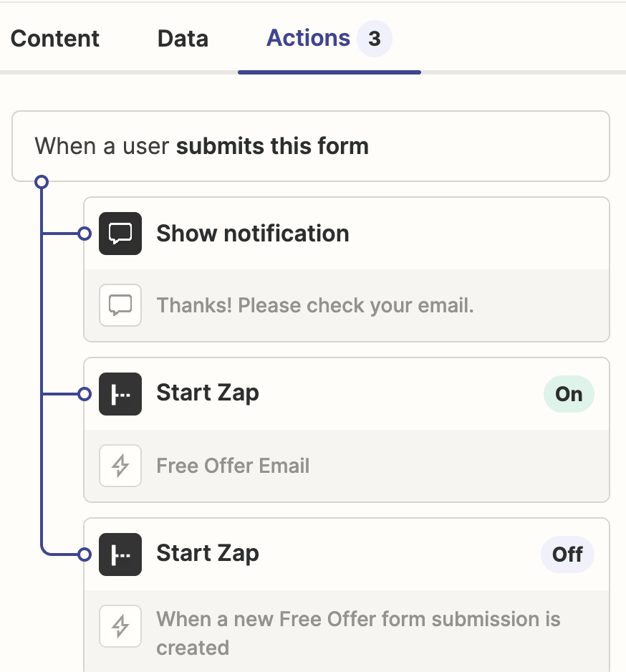Switch to the Data tab
This screenshot has height=672, width=626.
(183, 38)
